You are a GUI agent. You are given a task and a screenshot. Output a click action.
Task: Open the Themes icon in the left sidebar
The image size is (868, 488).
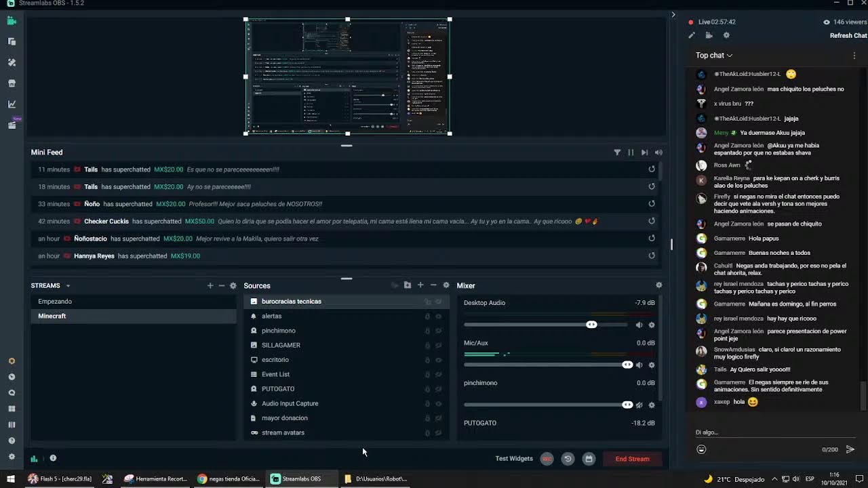pyautogui.click(x=12, y=62)
